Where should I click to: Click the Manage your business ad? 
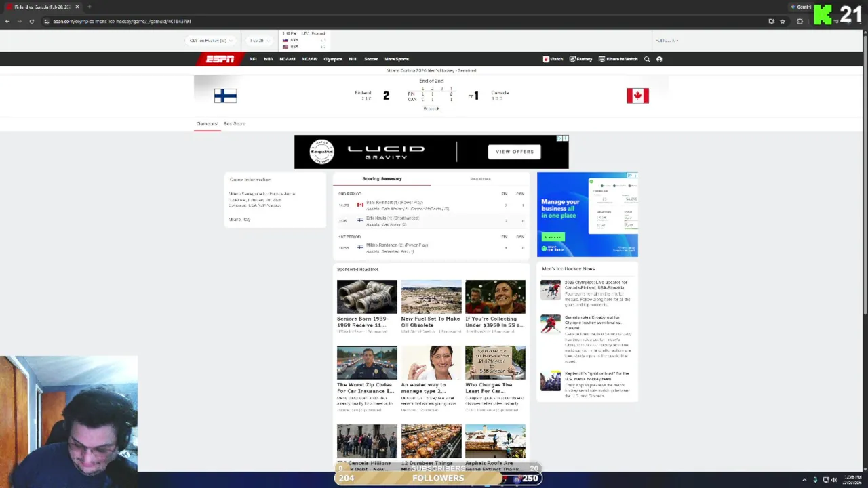point(587,214)
